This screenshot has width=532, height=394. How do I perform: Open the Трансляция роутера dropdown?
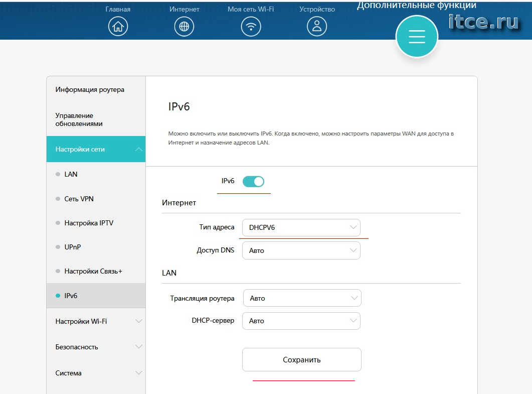pos(302,298)
